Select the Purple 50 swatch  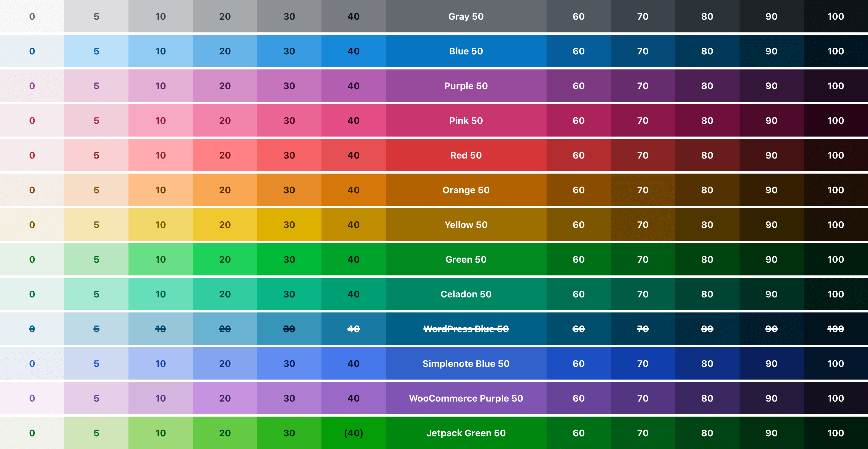tap(466, 86)
